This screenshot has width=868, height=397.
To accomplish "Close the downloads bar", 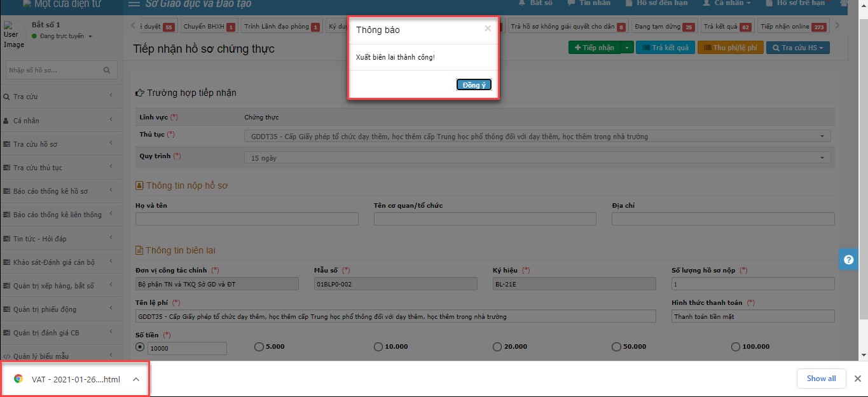I will coord(857,379).
